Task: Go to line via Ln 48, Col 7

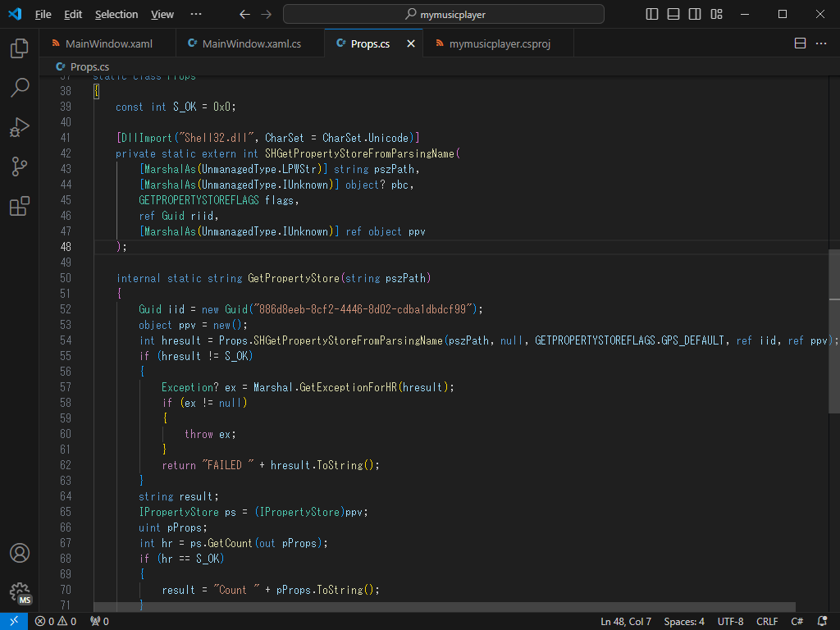Action: coord(626,622)
